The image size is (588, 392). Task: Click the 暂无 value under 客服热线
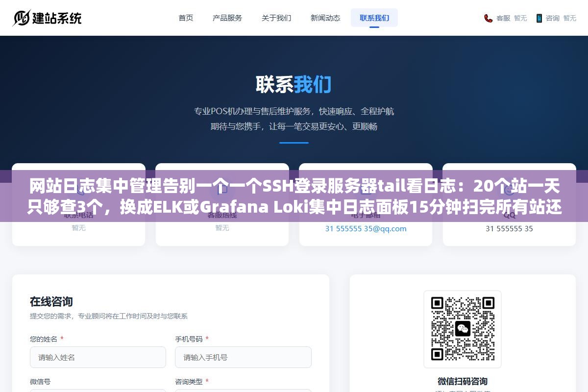pyautogui.click(x=222, y=228)
